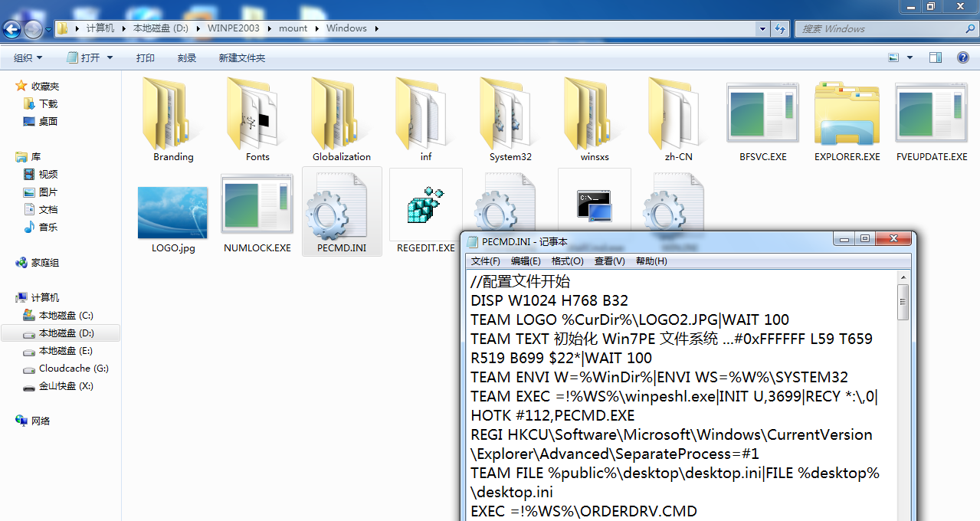Click the 刻录 toolbar button
The image size is (980, 521).
(x=187, y=57)
